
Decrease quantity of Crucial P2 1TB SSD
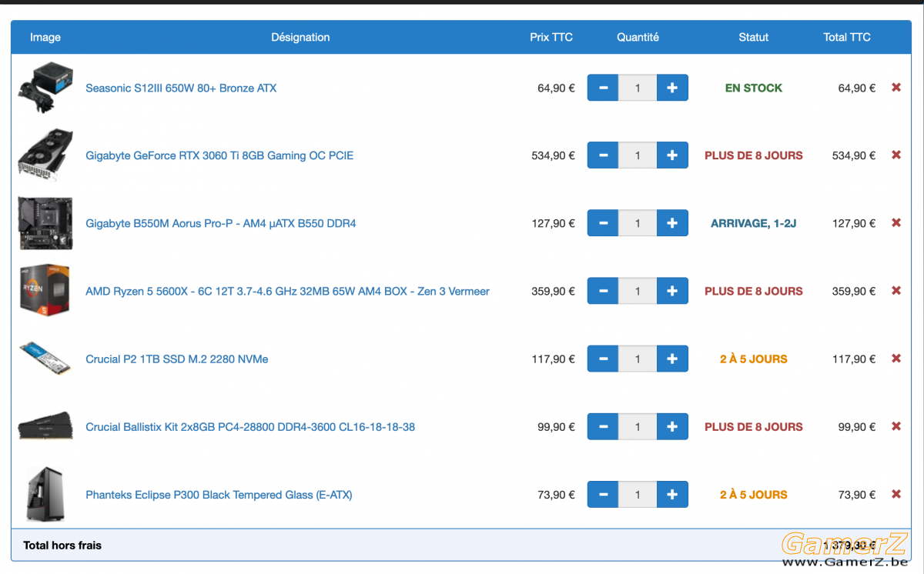pyautogui.click(x=603, y=359)
